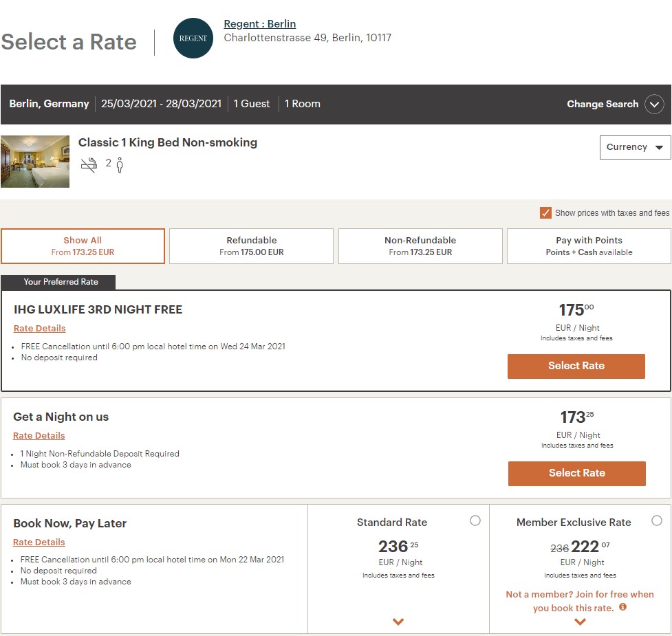
Task: Click the Select a Rate page heading
Action: pyautogui.click(x=69, y=42)
